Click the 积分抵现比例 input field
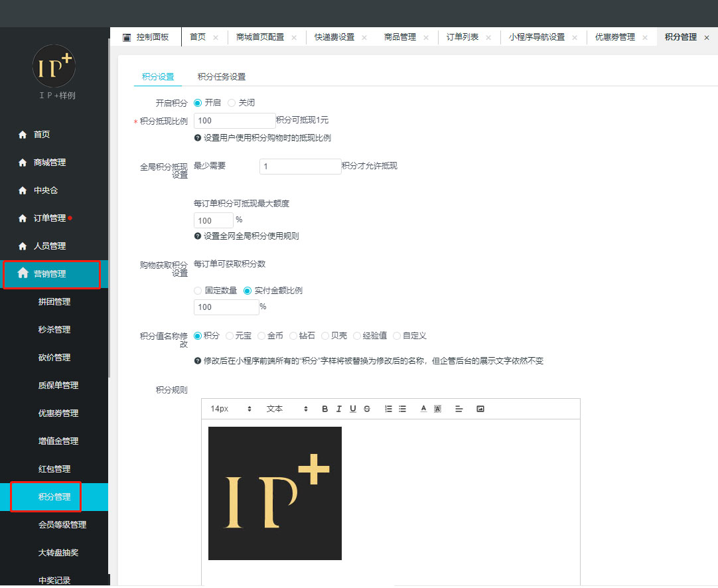Screen dimensions: 718x588 pos(234,121)
